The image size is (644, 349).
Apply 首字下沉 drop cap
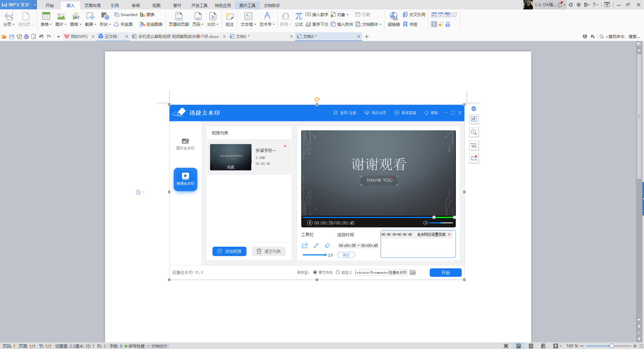317,24
